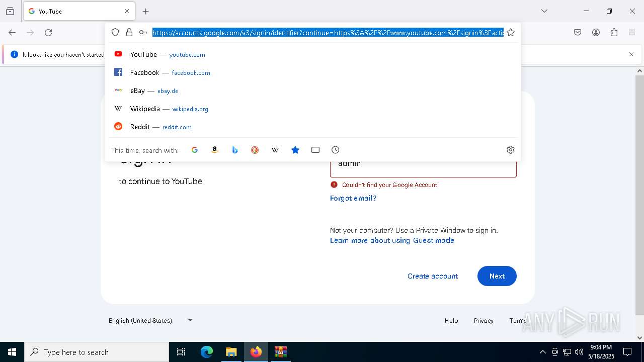Search within bookmarks star icon
This screenshot has height=362, width=644.
click(295, 150)
